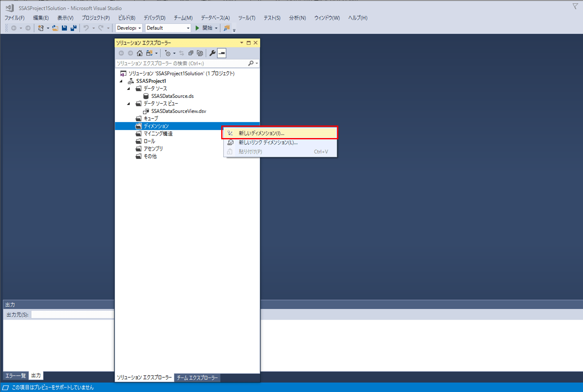583x392 pixels.
Task: Open the New Project icon's dropdown arrow
Action: pyautogui.click(x=48, y=28)
